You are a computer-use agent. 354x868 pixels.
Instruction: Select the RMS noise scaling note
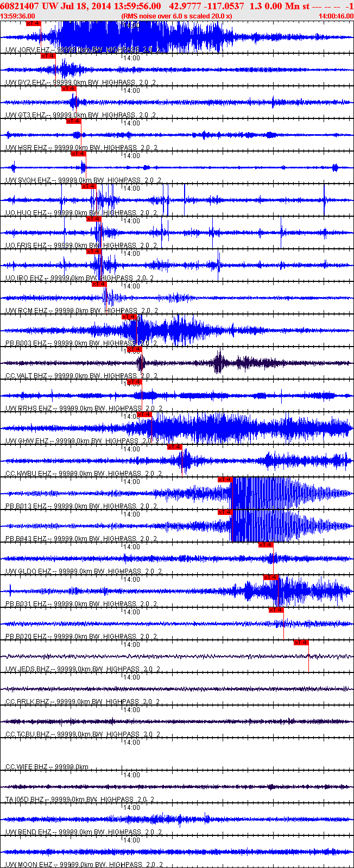click(x=176, y=16)
